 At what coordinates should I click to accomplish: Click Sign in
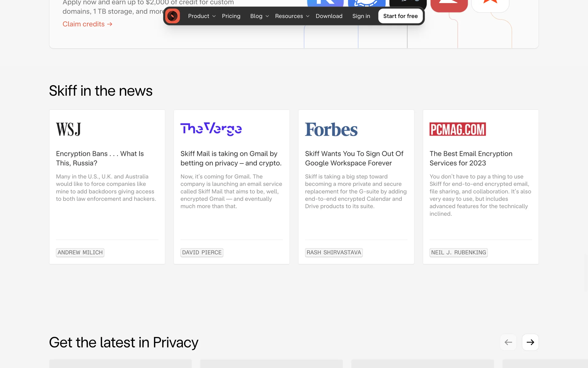coord(361,16)
